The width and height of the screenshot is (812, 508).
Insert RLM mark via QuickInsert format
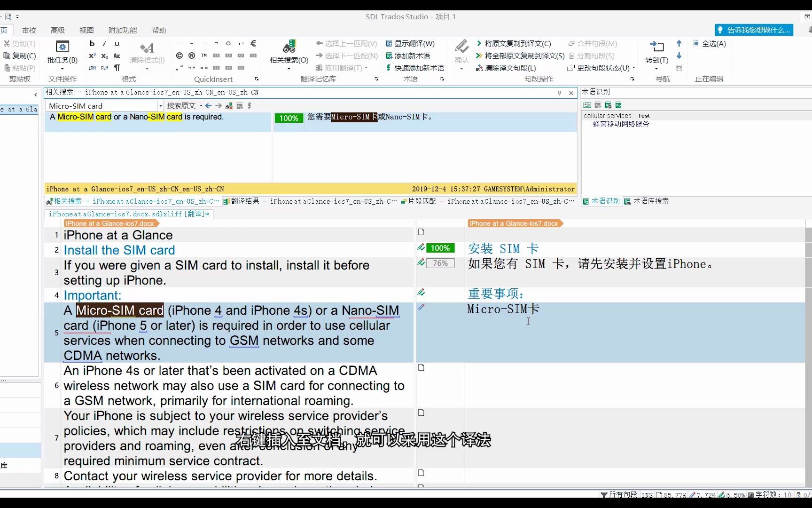click(104, 68)
